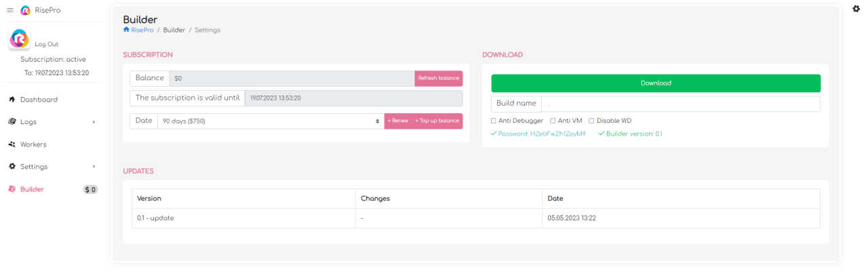The image size is (868, 280).
Task: Expand the Logs submenu chevron
Action: (x=94, y=122)
